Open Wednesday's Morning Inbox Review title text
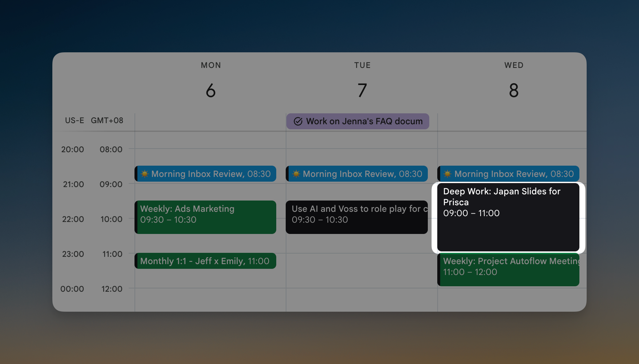The height and width of the screenshot is (364, 639). (501, 174)
